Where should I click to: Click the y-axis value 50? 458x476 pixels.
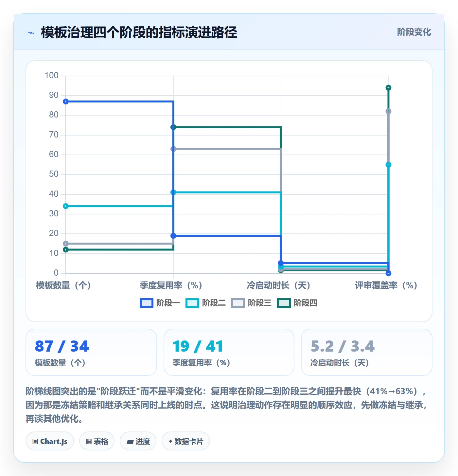(x=54, y=174)
